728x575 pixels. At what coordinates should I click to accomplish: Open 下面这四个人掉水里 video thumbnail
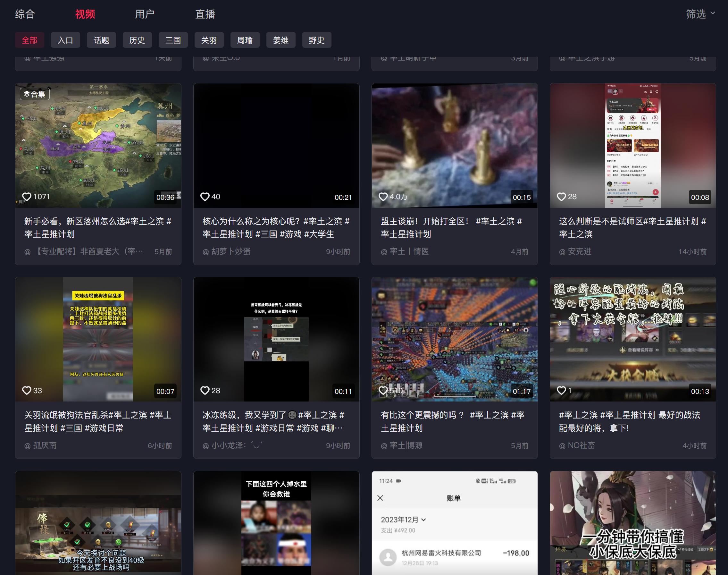[276, 523]
